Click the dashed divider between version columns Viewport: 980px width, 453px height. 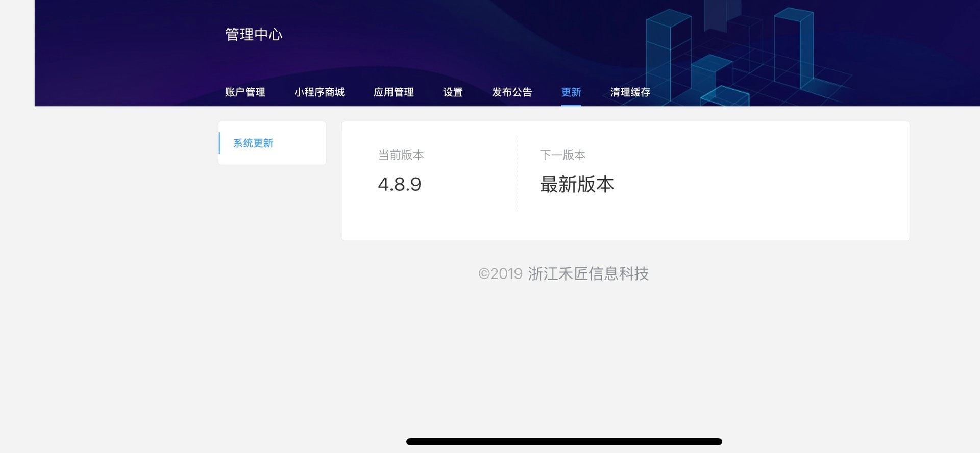pyautogui.click(x=518, y=173)
